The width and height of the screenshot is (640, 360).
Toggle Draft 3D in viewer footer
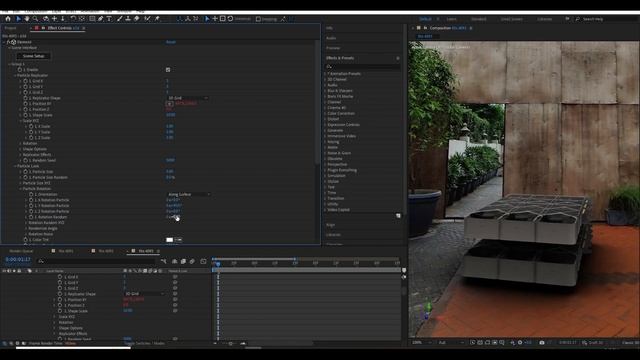592,342
